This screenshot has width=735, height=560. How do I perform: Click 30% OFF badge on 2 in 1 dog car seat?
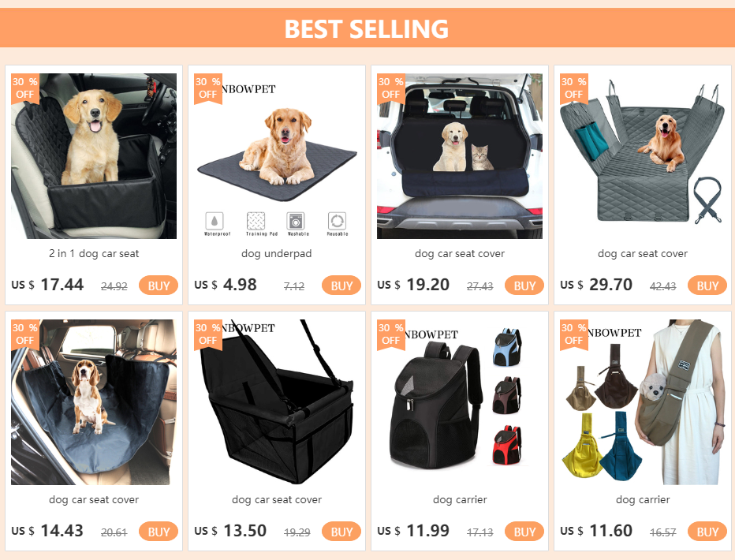(25, 88)
